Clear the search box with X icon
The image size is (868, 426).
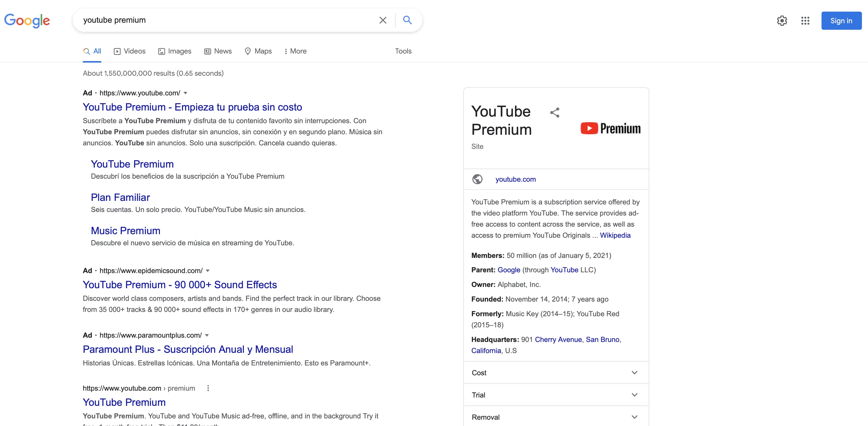click(x=383, y=20)
